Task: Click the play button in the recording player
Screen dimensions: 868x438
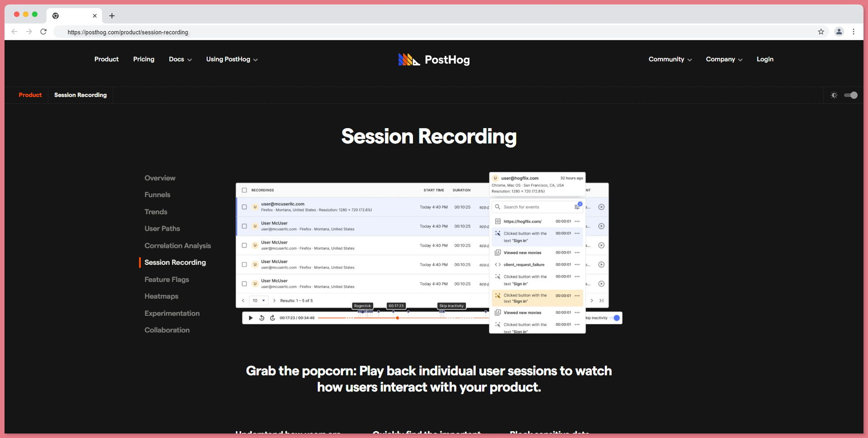Action: coord(251,318)
